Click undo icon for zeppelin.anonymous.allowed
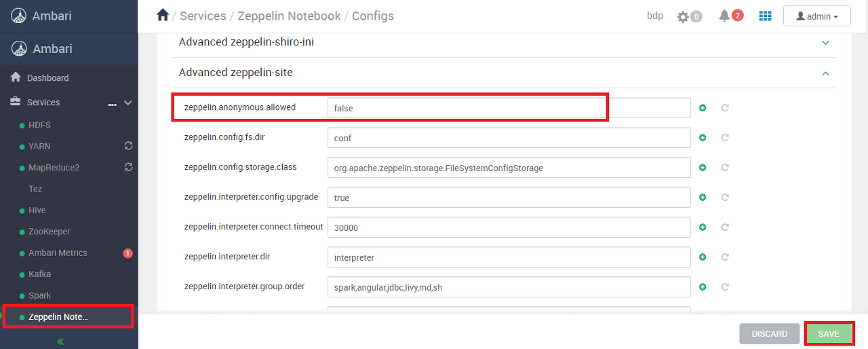Viewport: 868px width, 349px height. [x=725, y=108]
